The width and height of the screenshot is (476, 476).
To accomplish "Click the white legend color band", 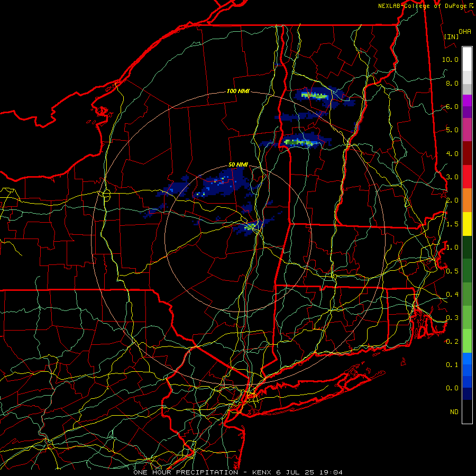I will pyautogui.click(x=467, y=59).
